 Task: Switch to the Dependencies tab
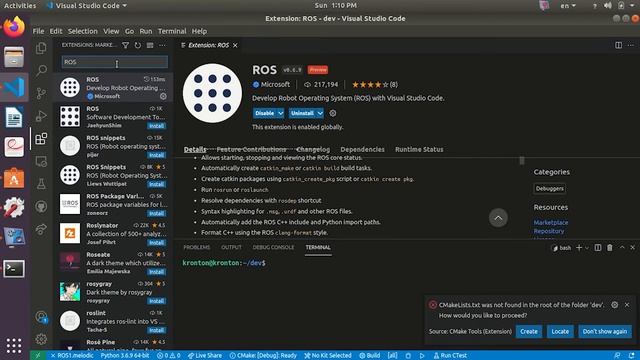tap(362, 149)
